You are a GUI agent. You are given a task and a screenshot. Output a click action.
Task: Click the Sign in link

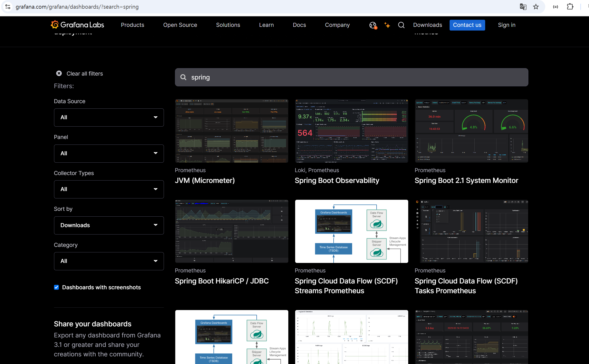pos(507,25)
